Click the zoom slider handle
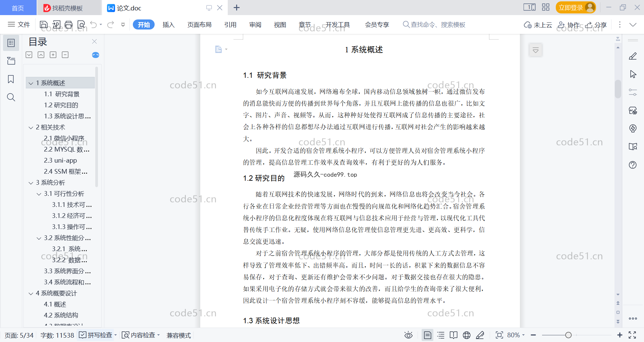644x342 pixels. [568, 335]
